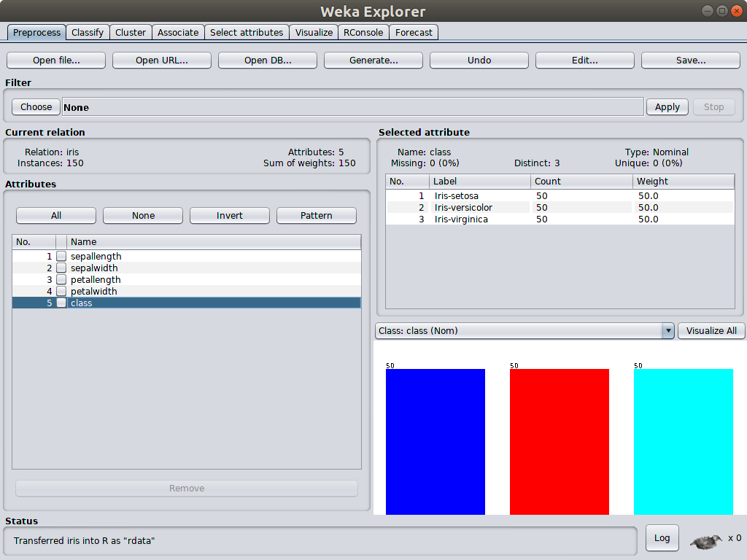The width and height of the screenshot is (747, 560).
Task: Open the Log window
Action: click(x=662, y=537)
